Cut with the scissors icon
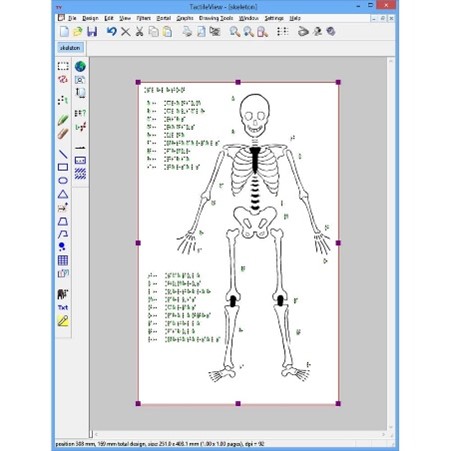 point(139,32)
